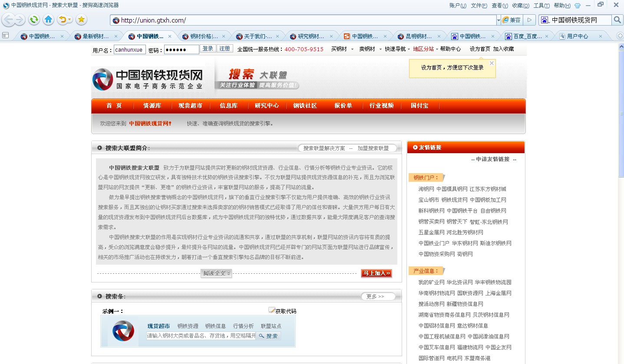Click the 登录 login button
Screen dimensions: 624x364
pyautogui.click(x=208, y=49)
